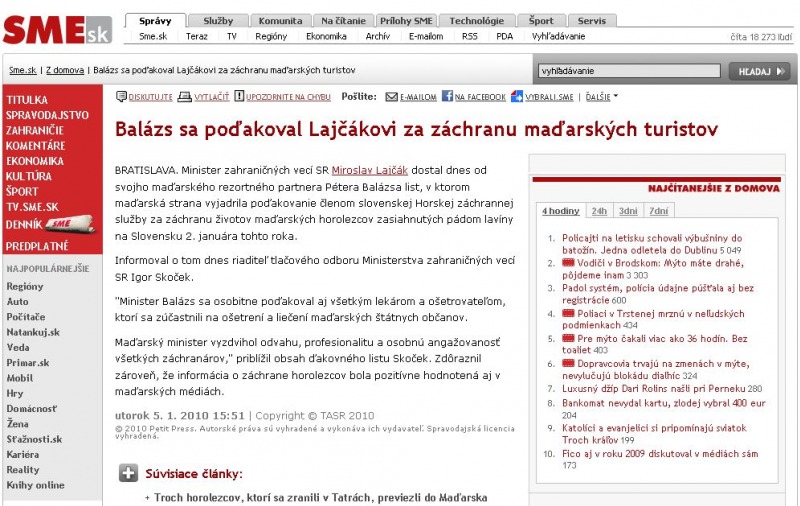Click the Upozornite na chybu icon
This screenshot has width=800, height=506.
click(240, 97)
